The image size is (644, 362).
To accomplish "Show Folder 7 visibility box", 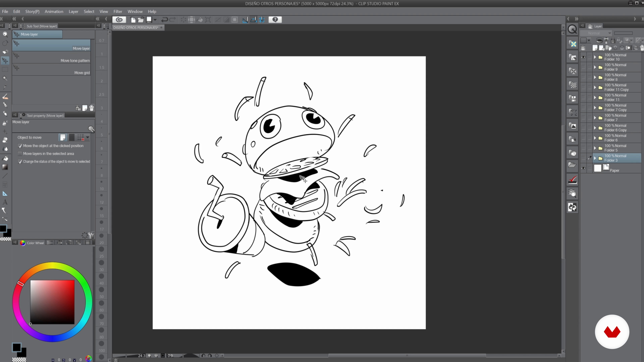I will [x=583, y=118].
